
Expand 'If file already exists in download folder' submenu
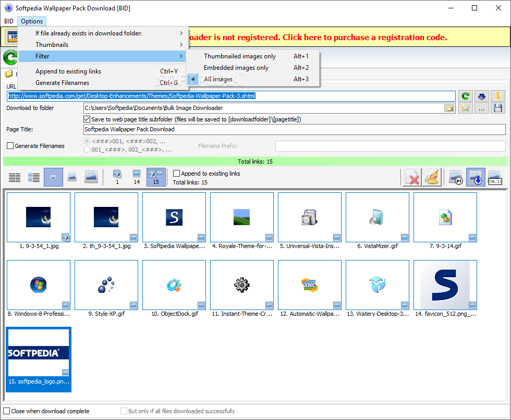tap(102, 33)
